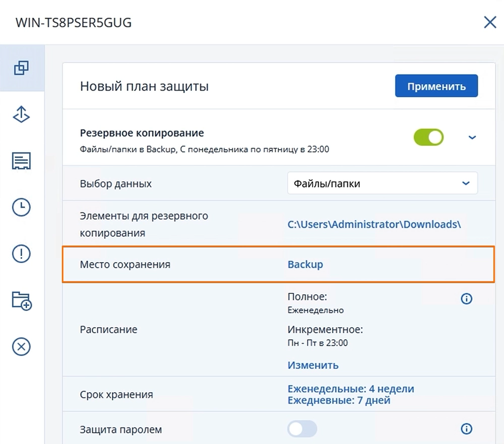504x444 pixels.
Task: Edit the Новый план защиты plan title
Action: tap(144, 86)
